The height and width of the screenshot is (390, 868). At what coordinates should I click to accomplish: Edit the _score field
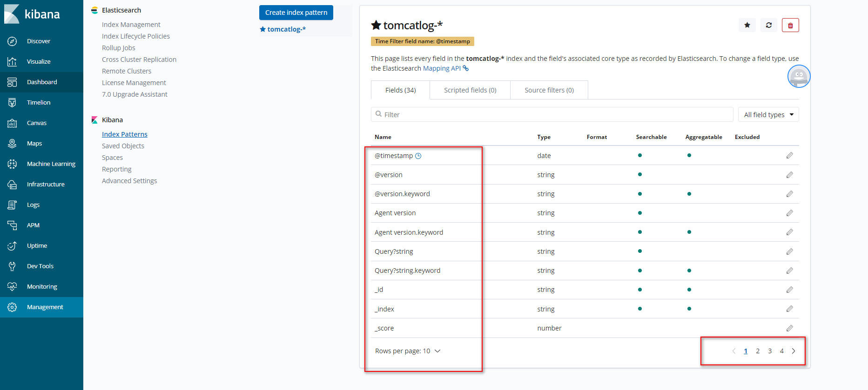(790, 328)
